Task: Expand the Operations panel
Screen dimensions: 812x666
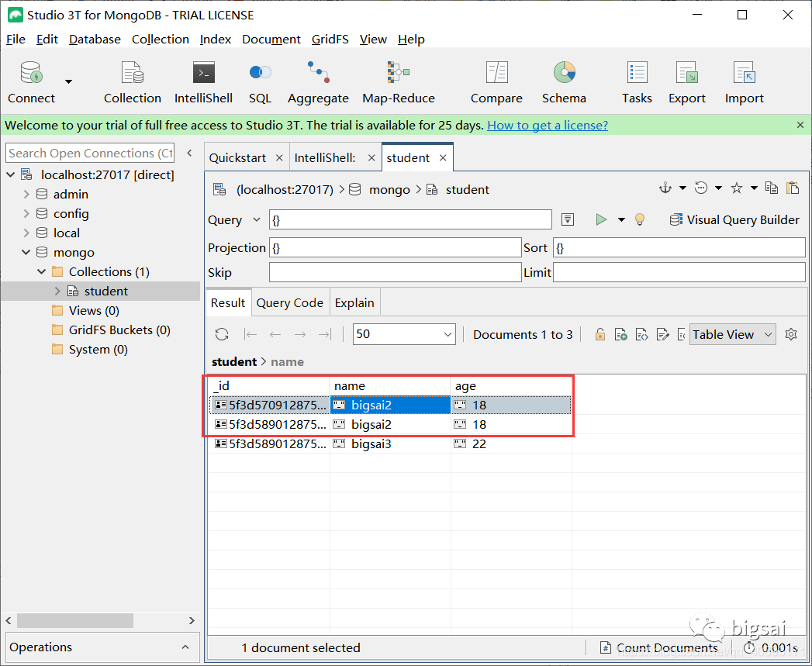Action: 185,647
